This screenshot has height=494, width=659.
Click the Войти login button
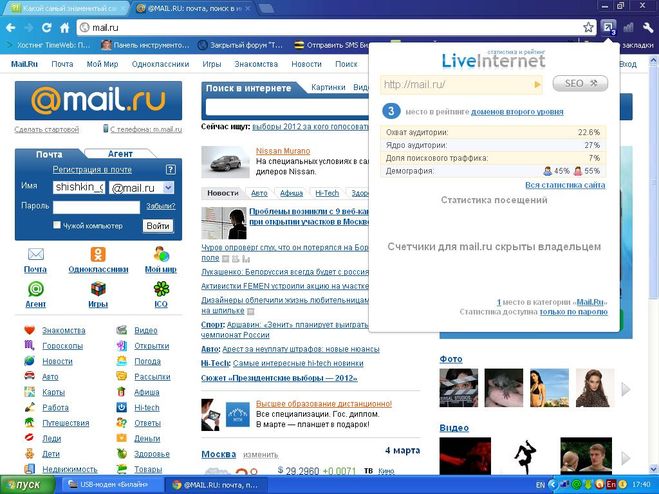tap(158, 226)
